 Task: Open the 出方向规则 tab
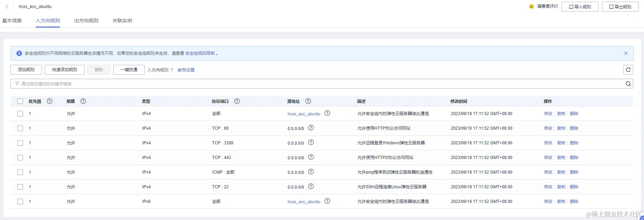pyautogui.click(x=86, y=21)
